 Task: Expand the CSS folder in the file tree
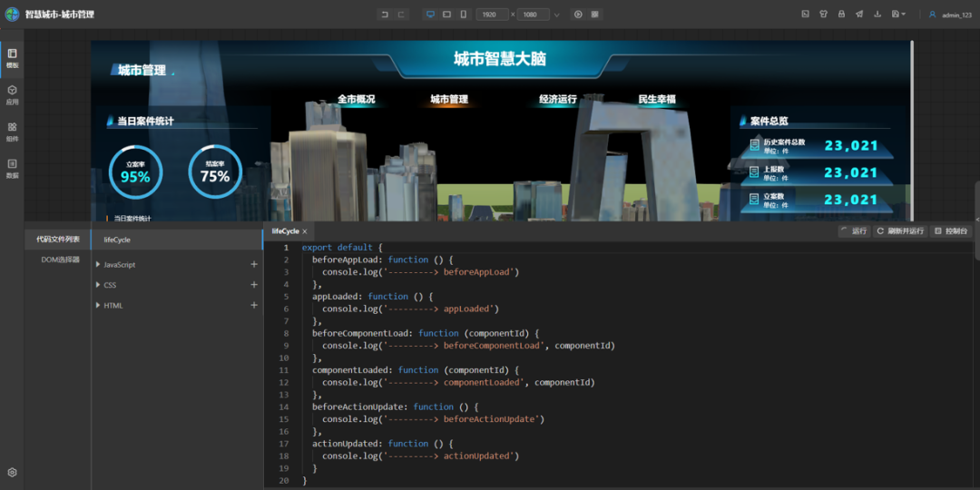click(98, 285)
